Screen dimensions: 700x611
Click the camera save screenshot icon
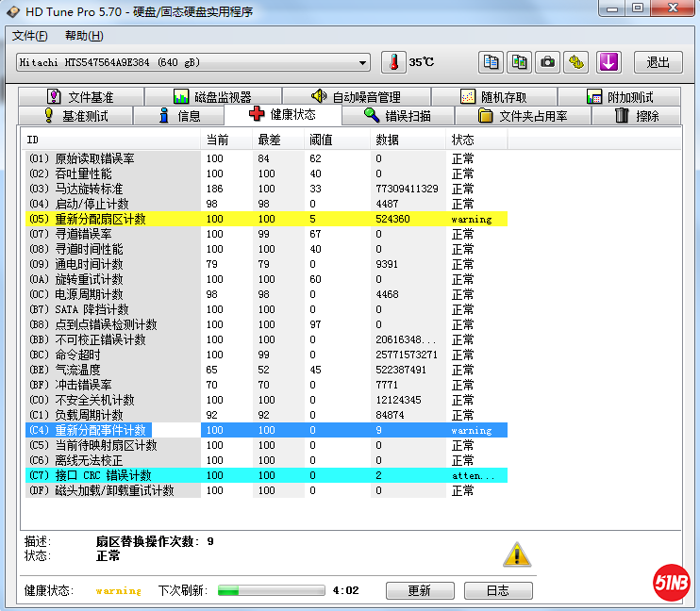[547, 62]
